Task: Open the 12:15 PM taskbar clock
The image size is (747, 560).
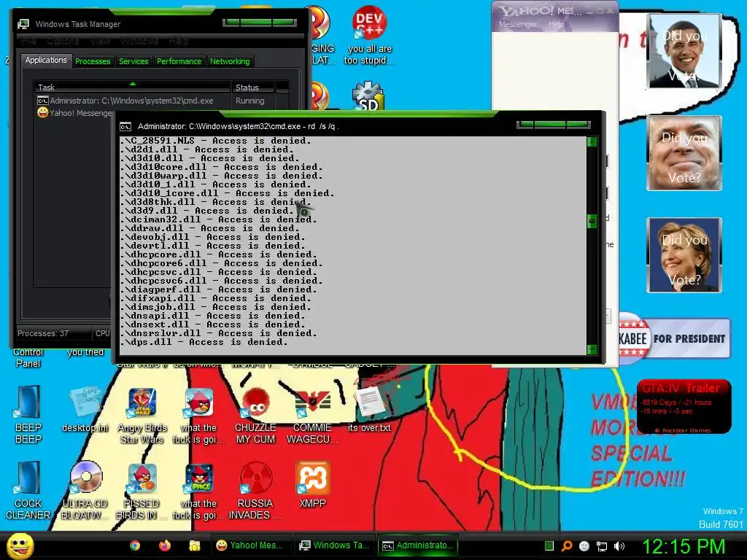Action: point(684,545)
